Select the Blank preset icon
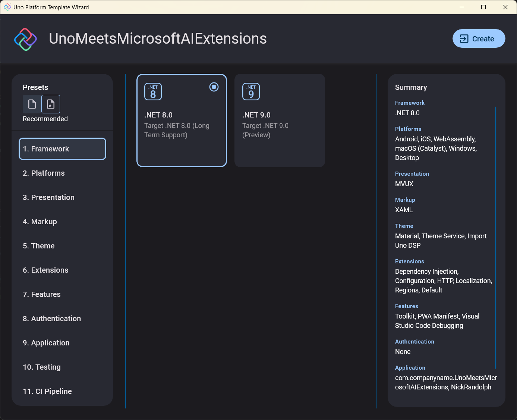The width and height of the screenshot is (517, 420). point(32,104)
